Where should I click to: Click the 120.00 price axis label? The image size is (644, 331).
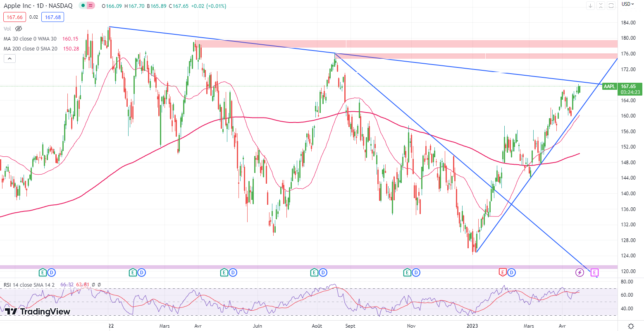click(628, 271)
